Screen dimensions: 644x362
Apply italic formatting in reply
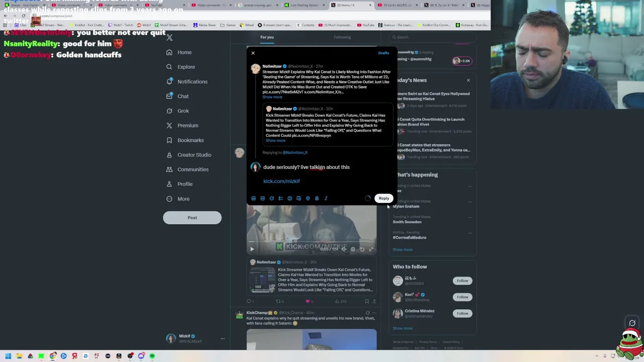pyautogui.click(x=326, y=199)
